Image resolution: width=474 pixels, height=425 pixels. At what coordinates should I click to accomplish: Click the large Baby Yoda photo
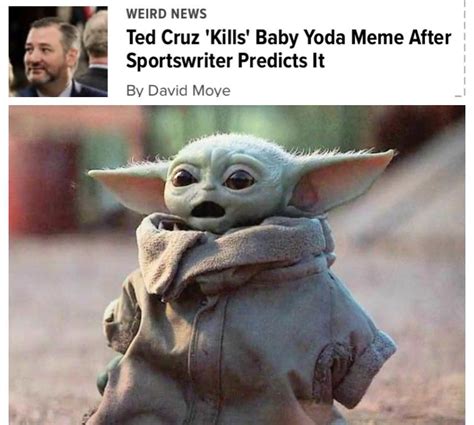pos(237,265)
